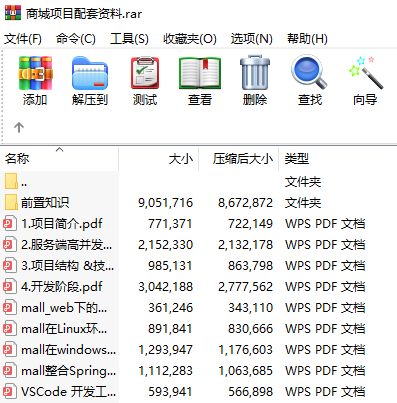
Task: Select file name 2.服务端高并发...
Action: coord(67,245)
